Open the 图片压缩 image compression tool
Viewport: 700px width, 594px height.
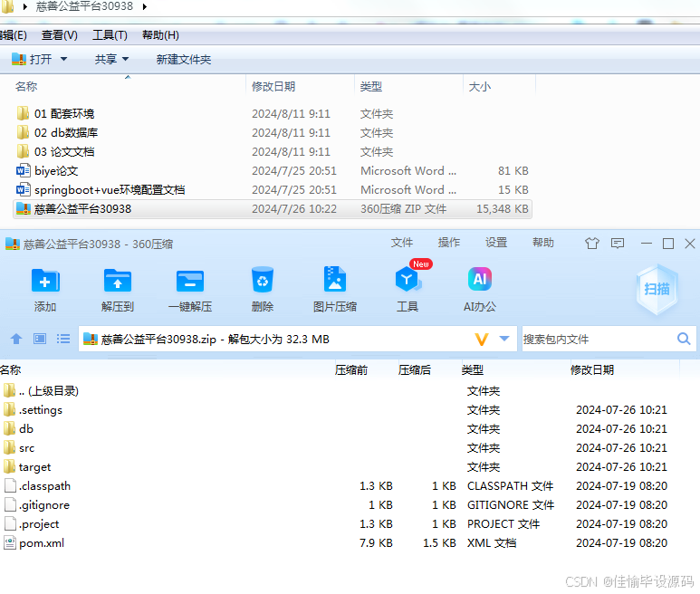pyautogui.click(x=335, y=279)
